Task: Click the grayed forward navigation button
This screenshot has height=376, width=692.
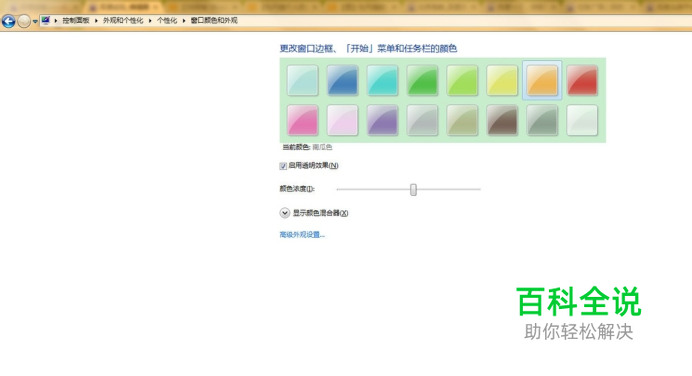Action: pos(24,21)
